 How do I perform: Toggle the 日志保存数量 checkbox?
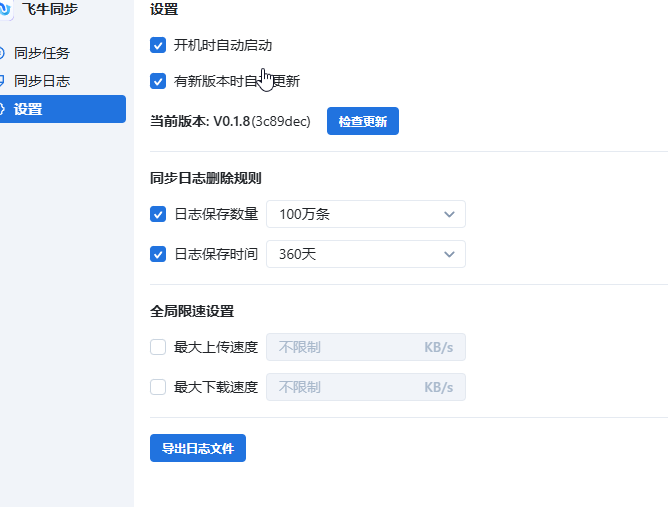(158, 214)
